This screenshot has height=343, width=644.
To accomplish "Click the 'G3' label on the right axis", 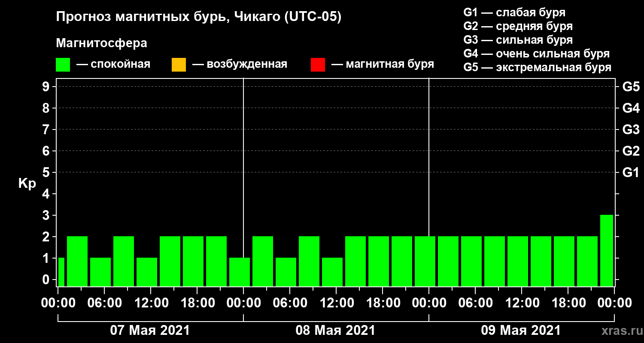I will pyautogui.click(x=631, y=129).
